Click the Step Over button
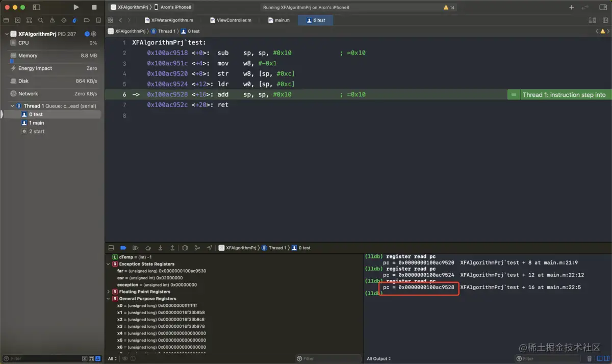The height and width of the screenshot is (364, 612). (148, 248)
